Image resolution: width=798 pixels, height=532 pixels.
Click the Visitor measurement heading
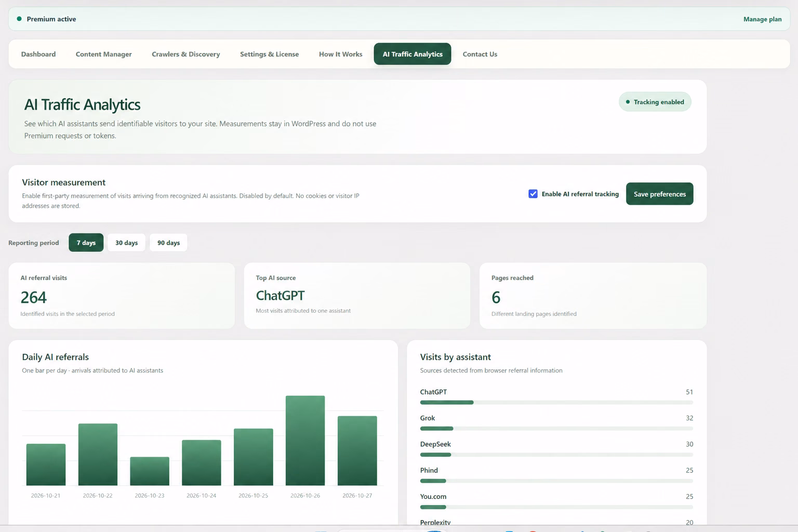(x=64, y=182)
